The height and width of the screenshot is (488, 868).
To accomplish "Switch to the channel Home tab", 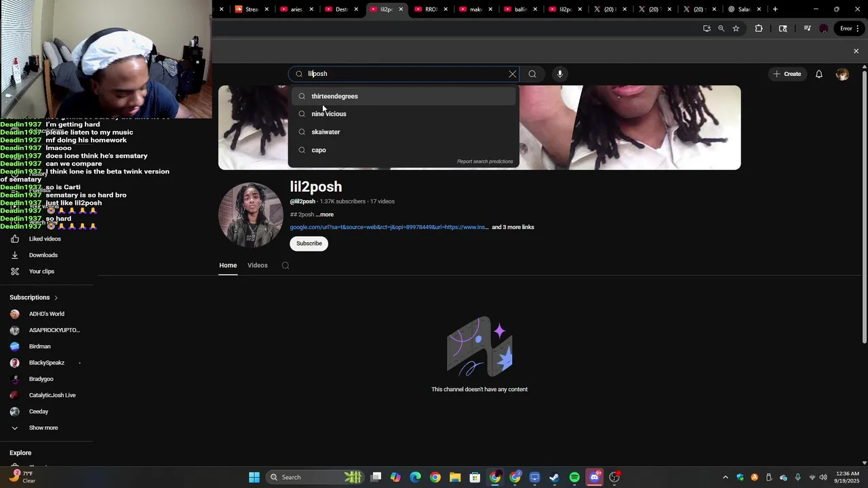I will point(228,266).
